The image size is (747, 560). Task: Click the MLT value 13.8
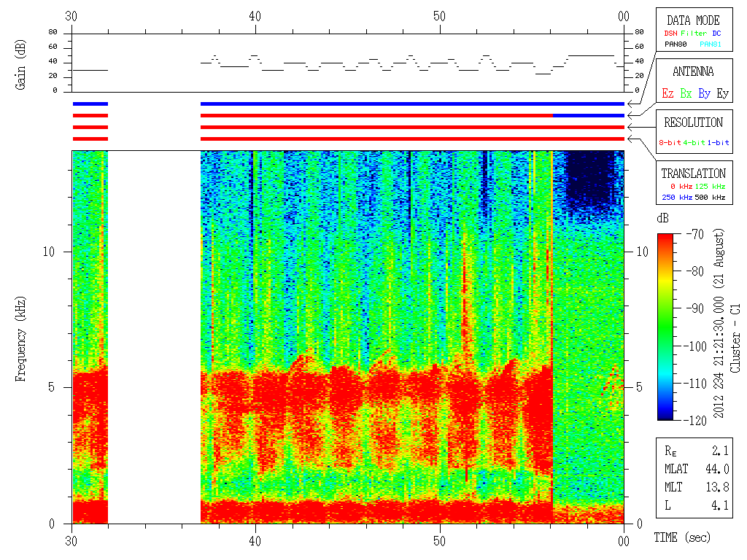717,487
